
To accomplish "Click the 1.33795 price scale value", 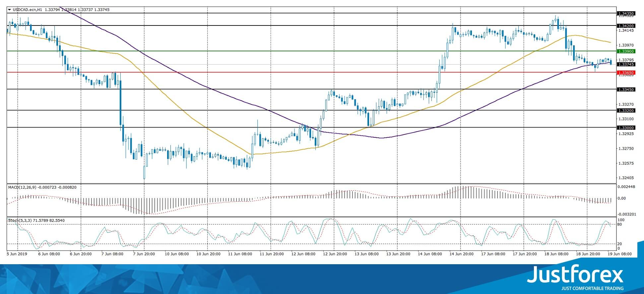I will click(626, 60).
